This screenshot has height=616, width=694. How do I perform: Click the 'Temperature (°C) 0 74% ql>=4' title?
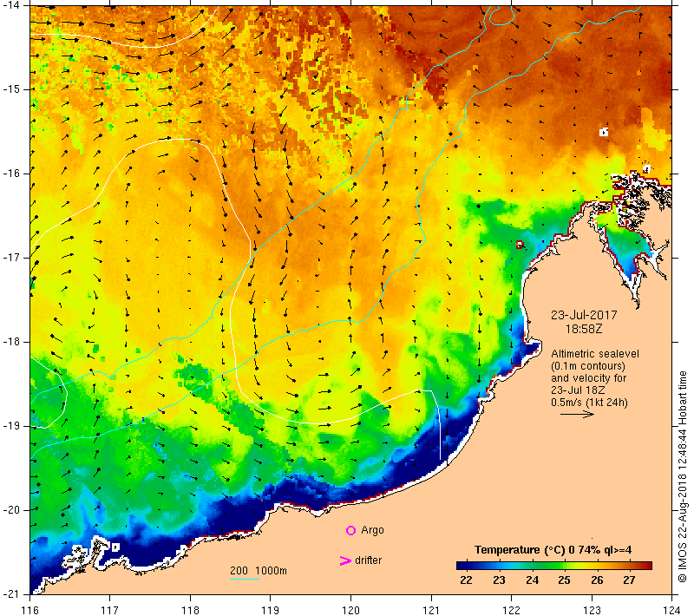coord(553,550)
